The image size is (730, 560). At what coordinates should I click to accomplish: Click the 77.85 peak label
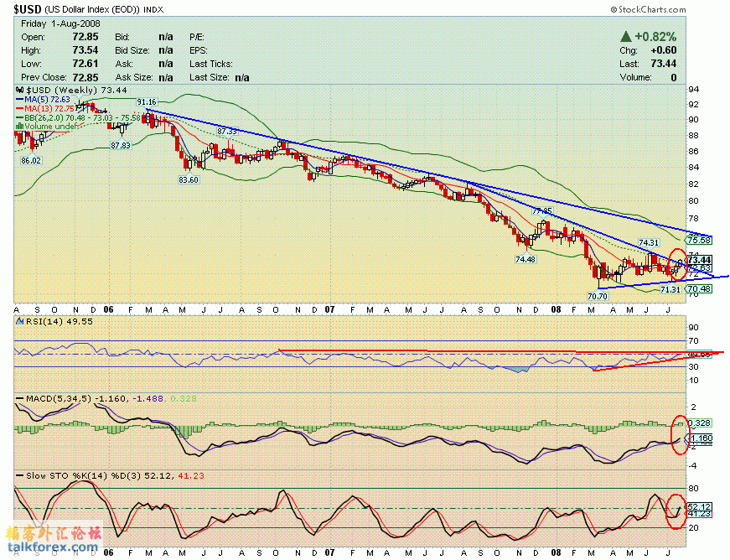tap(542, 211)
